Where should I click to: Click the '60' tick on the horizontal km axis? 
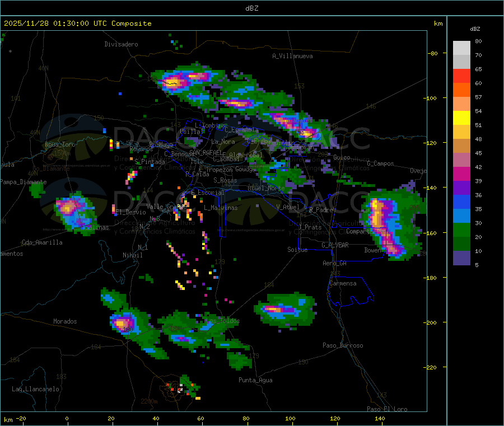[200, 418]
